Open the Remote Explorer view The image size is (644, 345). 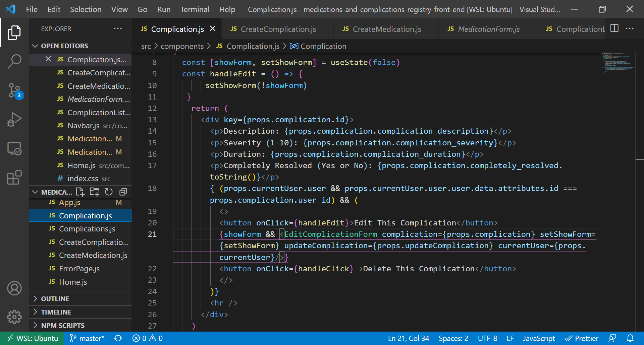click(x=14, y=149)
